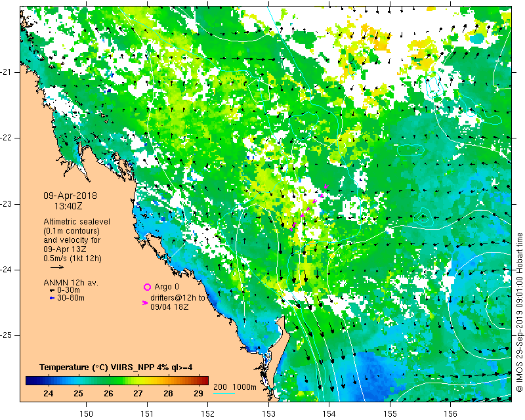
Task: Click the blue 30-80m ANMN legend marker
Action: point(52,298)
